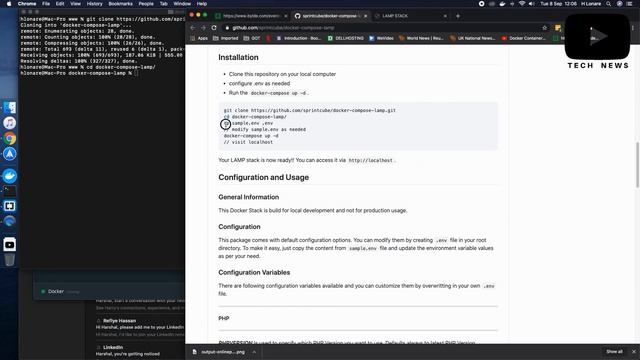640x360 pixels.
Task: Open the Chrome menu bar item
Action: point(27,4)
